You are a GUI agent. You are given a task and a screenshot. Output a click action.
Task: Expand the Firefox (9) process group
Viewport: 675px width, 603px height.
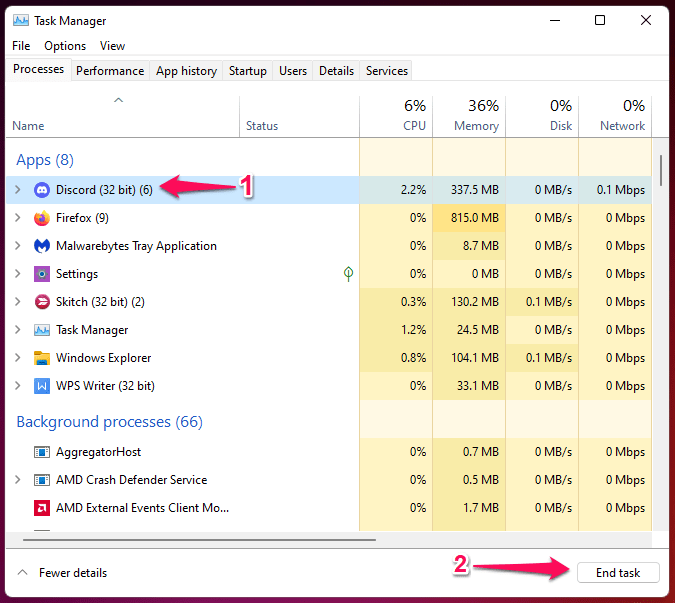point(18,217)
